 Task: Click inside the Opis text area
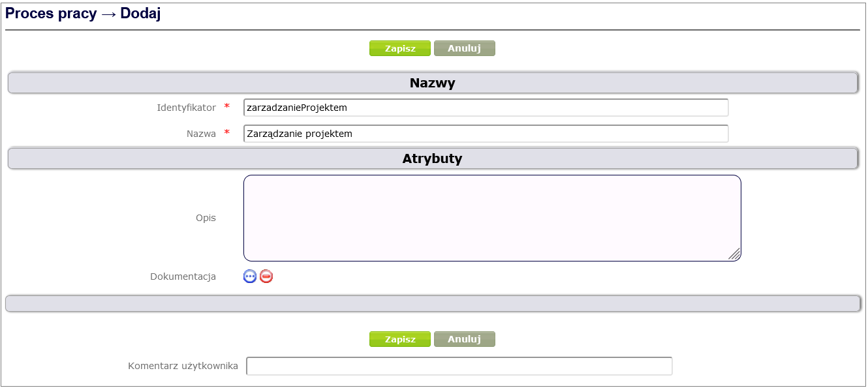[x=492, y=218]
